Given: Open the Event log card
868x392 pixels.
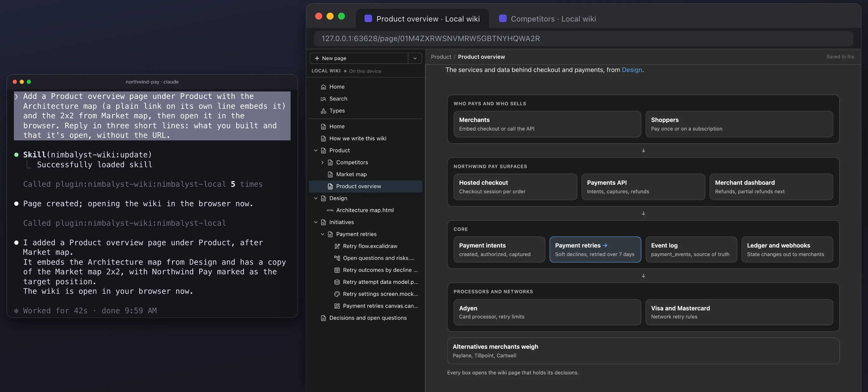Looking at the screenshot, I should [x=691, y=250].
